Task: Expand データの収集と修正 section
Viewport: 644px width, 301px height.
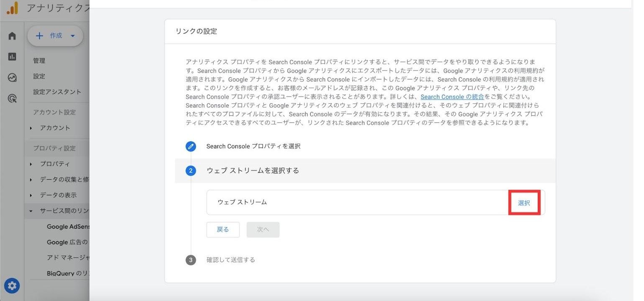Action: 59,179
